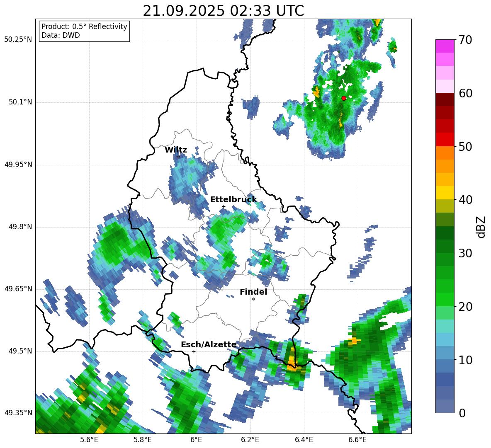Click the dBZ colorbar axis title
Screen dimensions: 491x448
[x=481, y=227]
